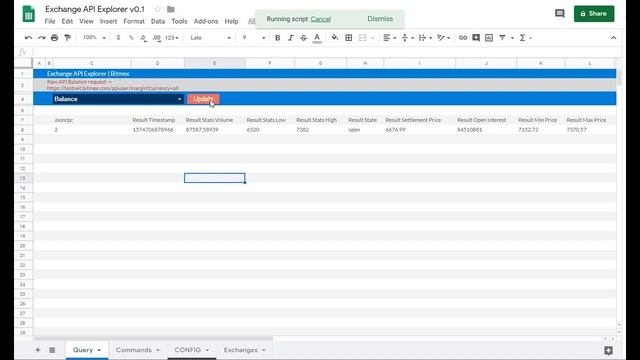Screen dimensions: 640x360
Task: Open the View menu
Action: (x=86, y=21)
